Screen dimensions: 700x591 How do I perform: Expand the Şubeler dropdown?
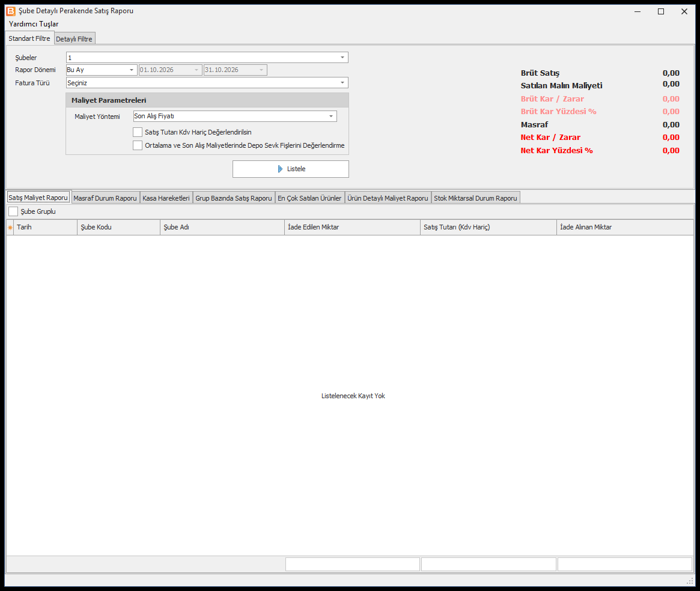click(342, 58)
